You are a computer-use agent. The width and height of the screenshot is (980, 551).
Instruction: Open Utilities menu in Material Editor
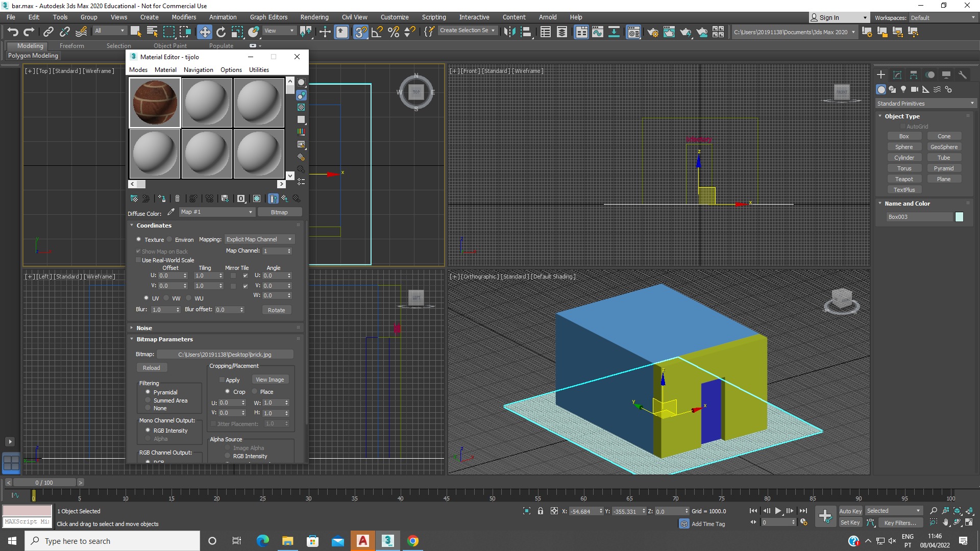tap(259, 70)
